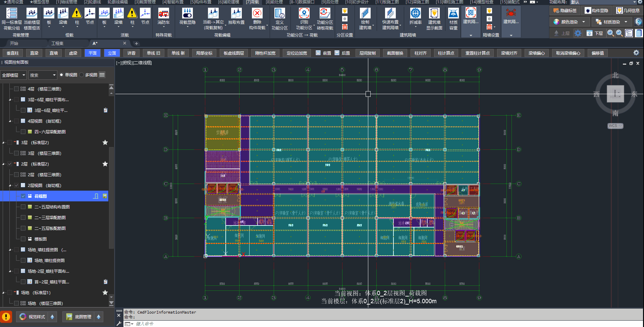This screenshot has width=644, height=327.
Task: Click the 垂直柱 button
Action: [x=13, y=53]
